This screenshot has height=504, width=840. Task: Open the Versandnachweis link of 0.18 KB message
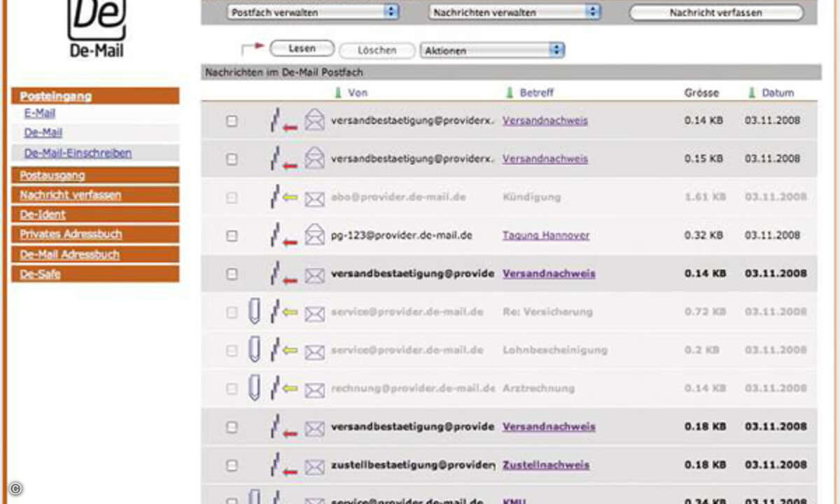pyautogui.click(x=549, y=427)
